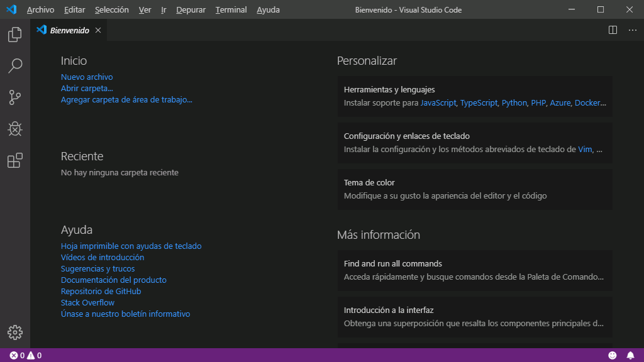The width and height of the screenshot is (644, 362).
Task: Open notifications bell in status bar
Action: (630, 356)
